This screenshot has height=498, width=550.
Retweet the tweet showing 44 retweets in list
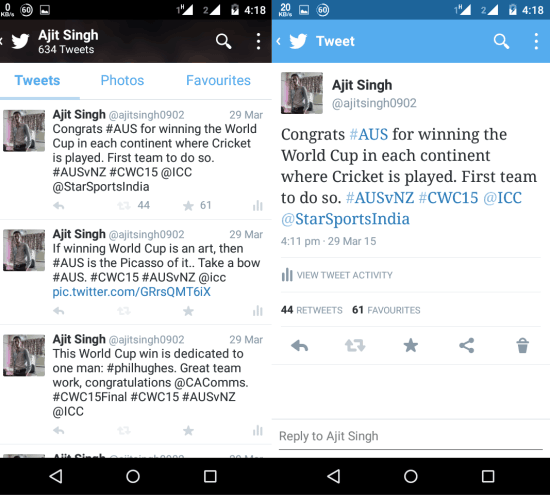pyautogui.click(x=124, y=206)
